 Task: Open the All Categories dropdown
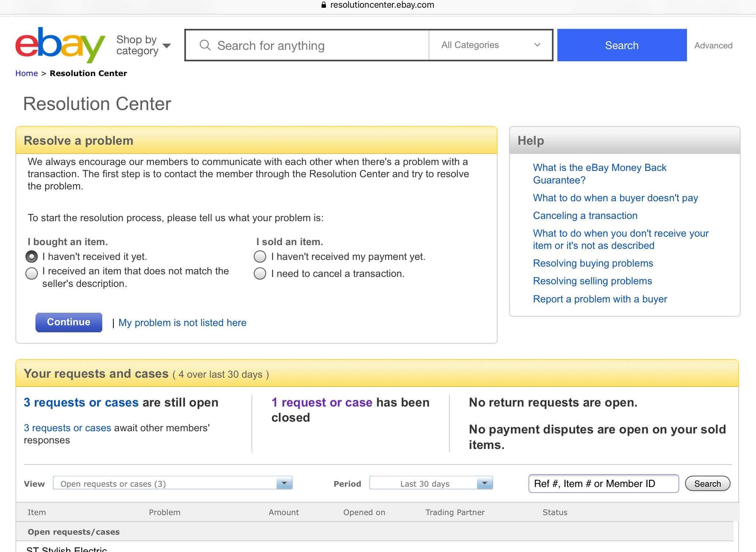(x=491, y=45)
